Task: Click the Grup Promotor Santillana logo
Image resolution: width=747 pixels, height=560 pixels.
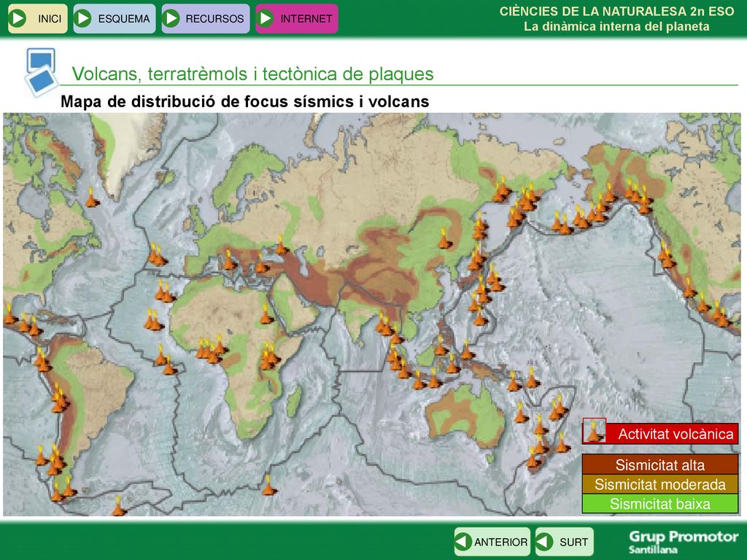Action: (x=683, y=542)
